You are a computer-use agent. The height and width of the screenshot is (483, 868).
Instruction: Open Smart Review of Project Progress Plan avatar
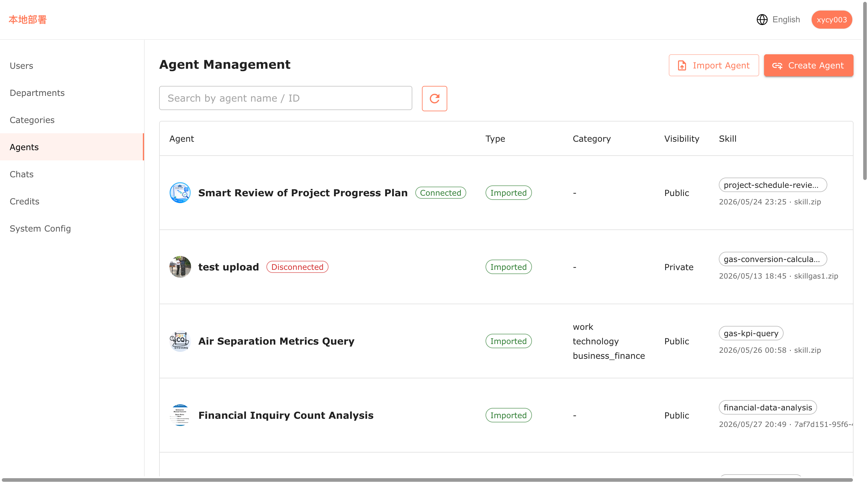(x=180, y=193)
